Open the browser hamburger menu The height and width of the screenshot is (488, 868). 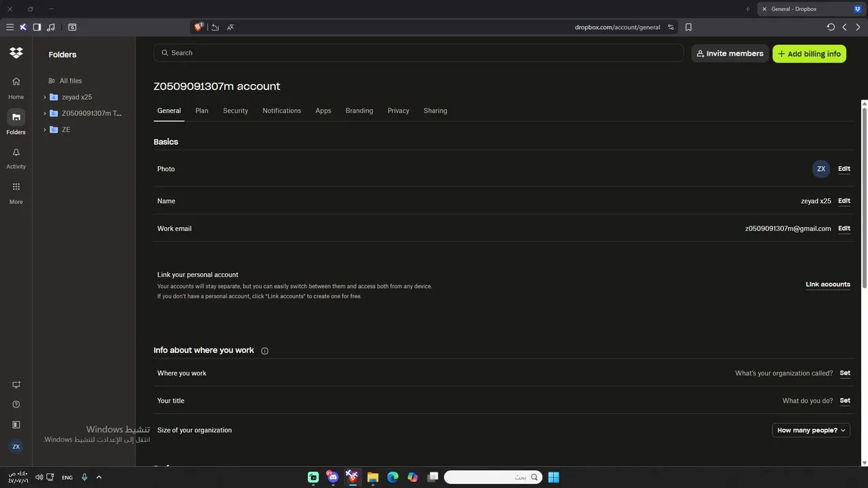9,27
